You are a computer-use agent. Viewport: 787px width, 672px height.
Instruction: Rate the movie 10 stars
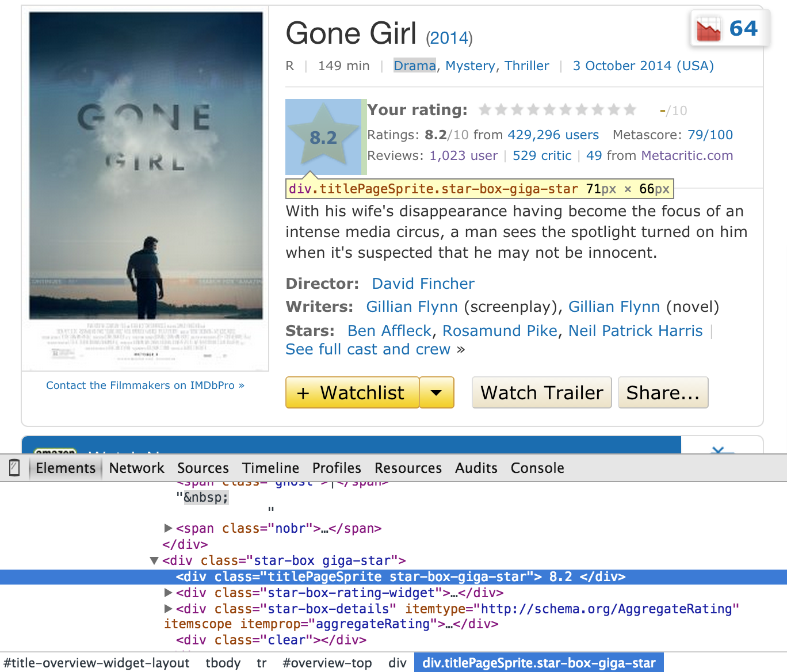630,109
